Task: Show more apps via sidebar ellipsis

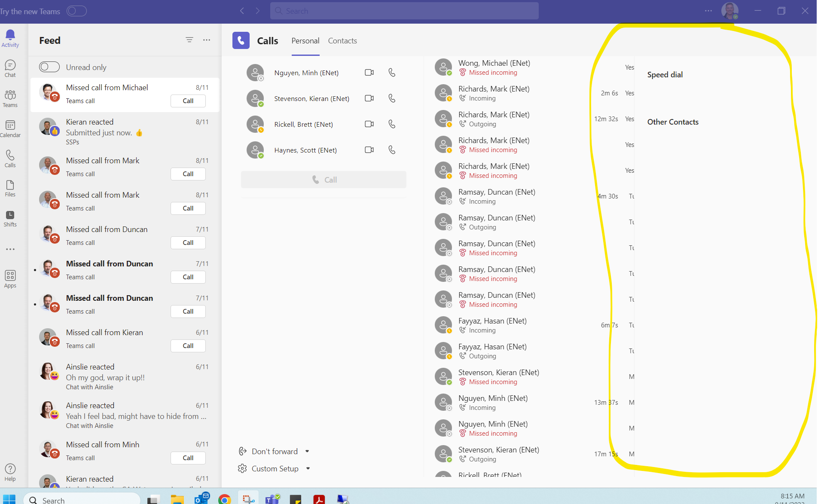Action: pos(10,249)
